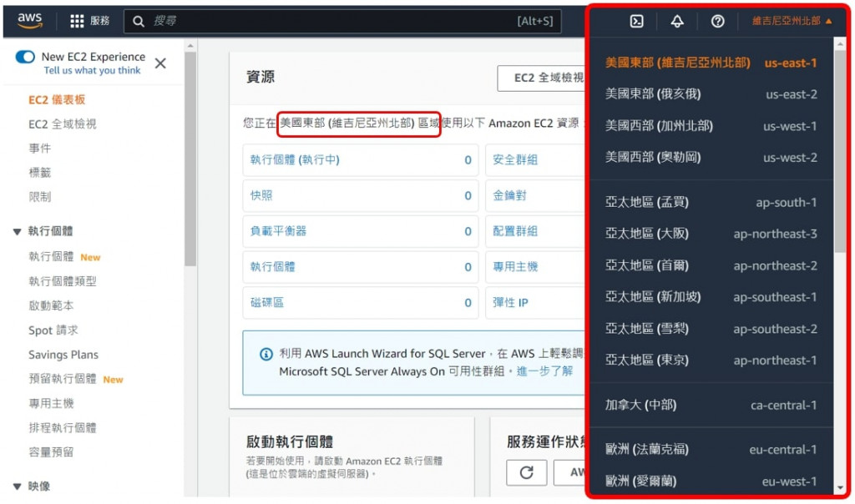Click the sidebar scrollbar thumb
The height and width of the screenshot is (504, 855).
190,159
